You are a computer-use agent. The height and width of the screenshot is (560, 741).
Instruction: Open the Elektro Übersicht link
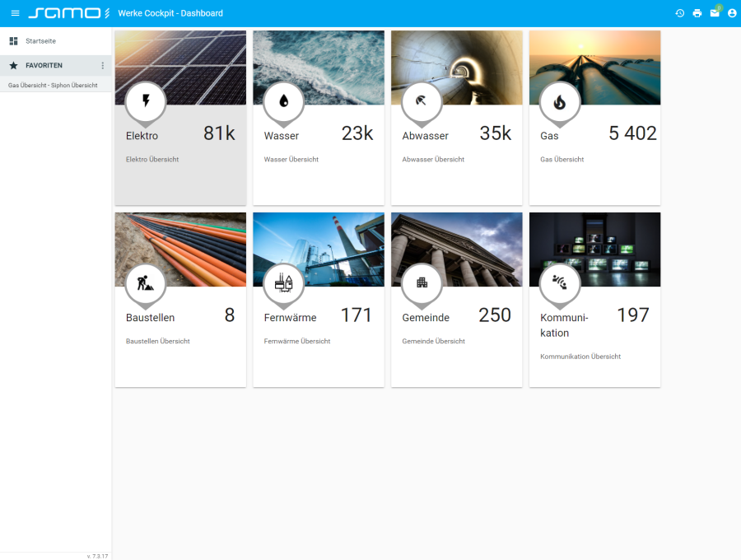pyautogui.click(x=152, y=159)
